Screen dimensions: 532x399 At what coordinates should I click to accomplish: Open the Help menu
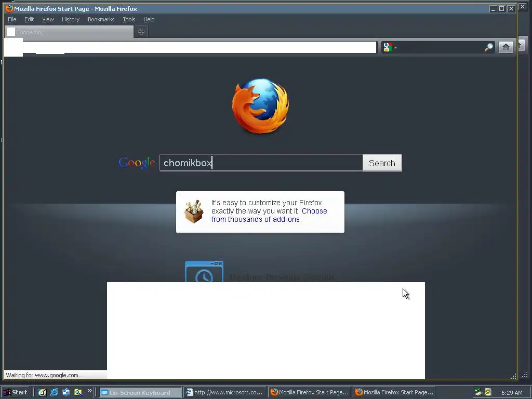(x=149, y=19)
